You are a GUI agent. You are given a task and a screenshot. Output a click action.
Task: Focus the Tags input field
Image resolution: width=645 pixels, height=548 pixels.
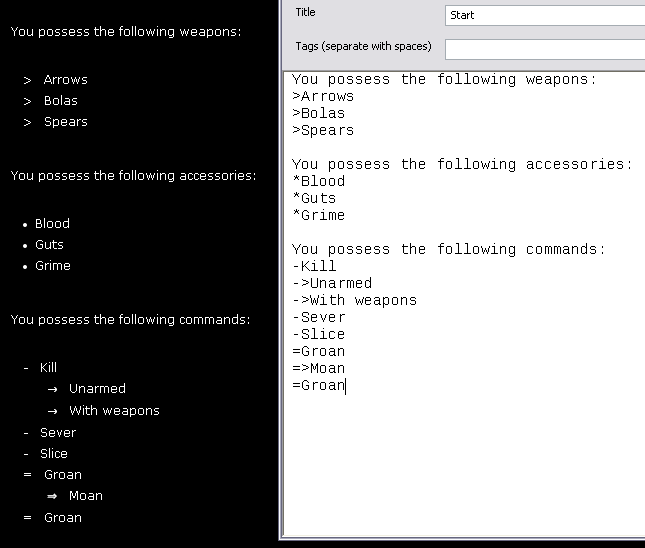click(544, 49)
